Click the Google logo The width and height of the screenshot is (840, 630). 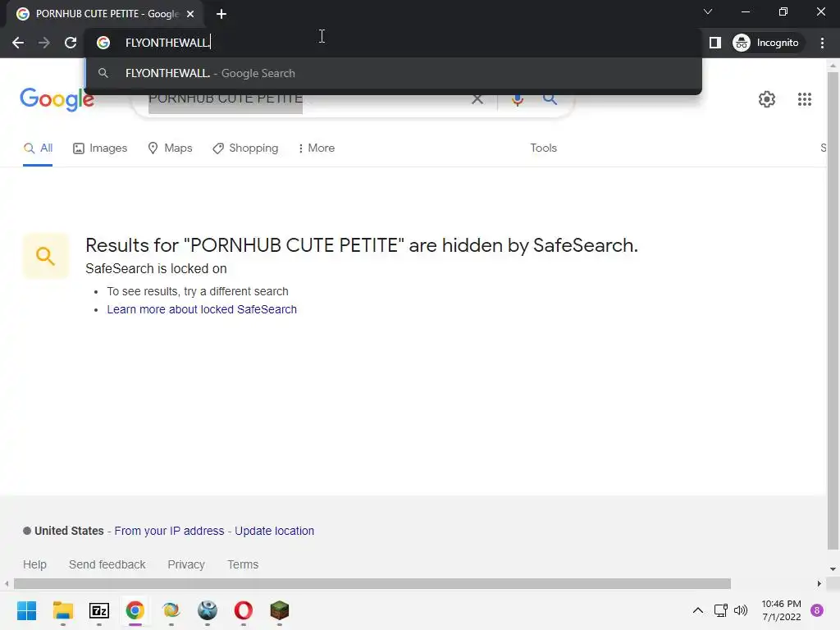coord(57,99)
